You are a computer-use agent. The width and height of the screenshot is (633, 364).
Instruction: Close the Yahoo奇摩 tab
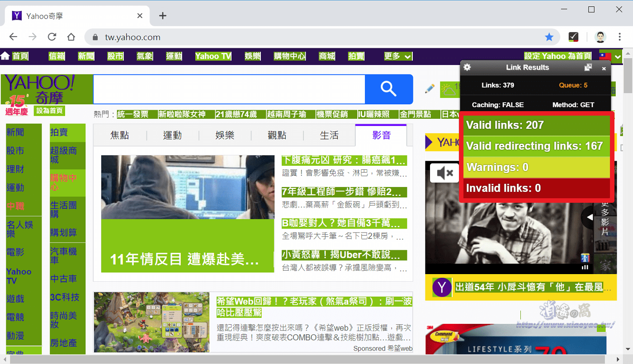pos(140,16)
